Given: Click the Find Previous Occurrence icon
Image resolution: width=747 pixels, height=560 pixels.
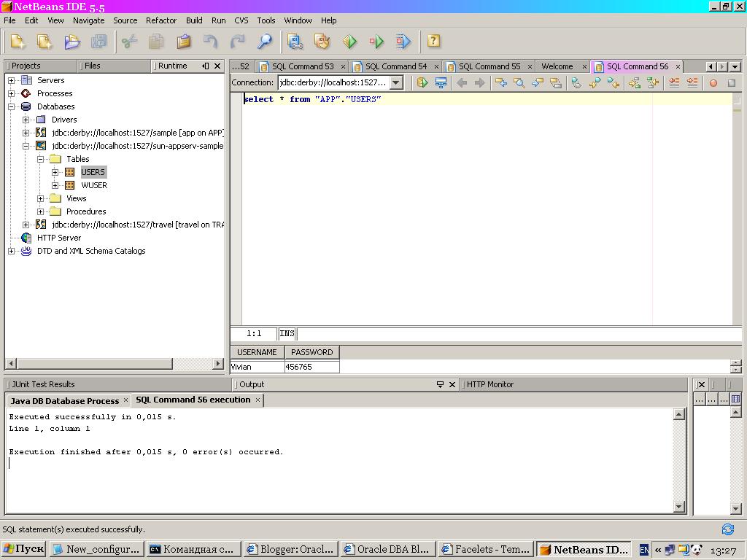Looking at the screenshot, I should click(x=500, y=83).
